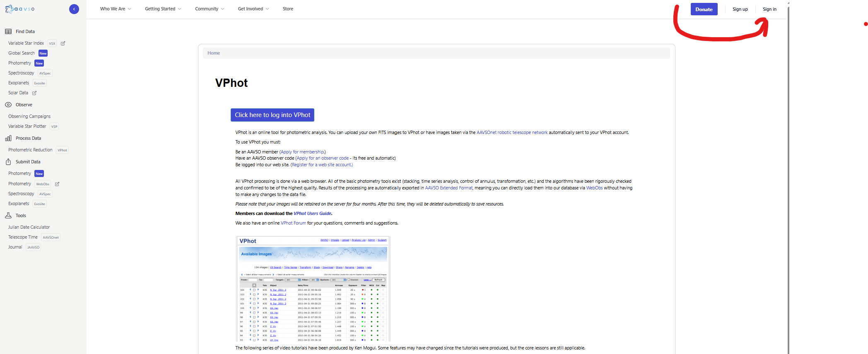This screenshot has width=868, height=354.
Task: Open Telescope Time
Action: coord(23,237)
